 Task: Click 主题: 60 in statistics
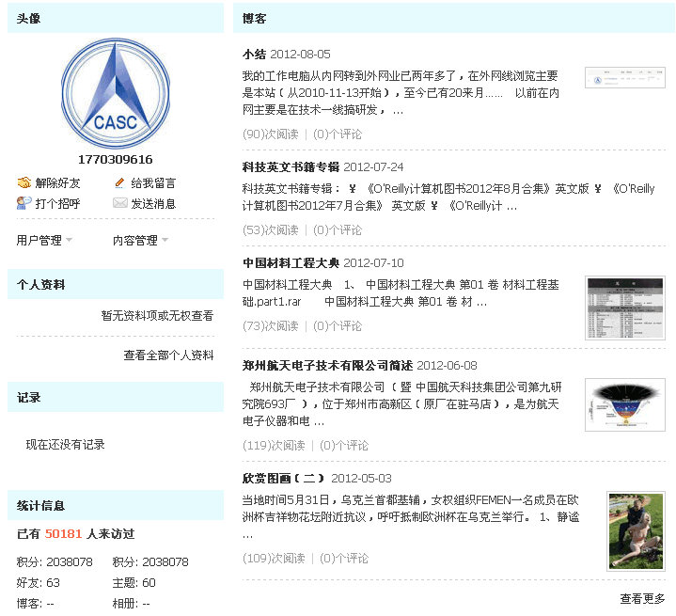pos(134,583)
